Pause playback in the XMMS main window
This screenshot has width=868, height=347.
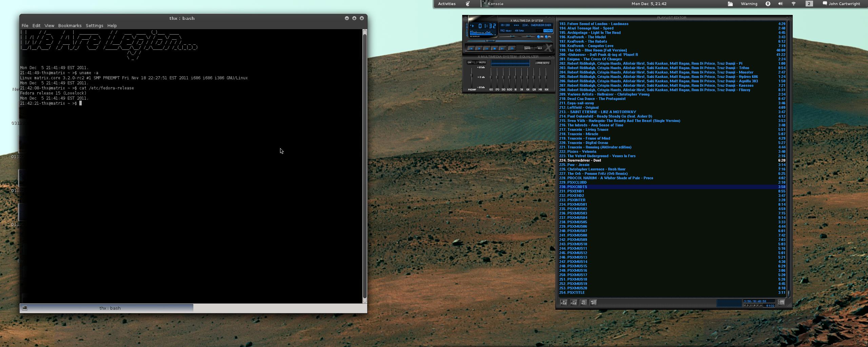click(487, 48)
